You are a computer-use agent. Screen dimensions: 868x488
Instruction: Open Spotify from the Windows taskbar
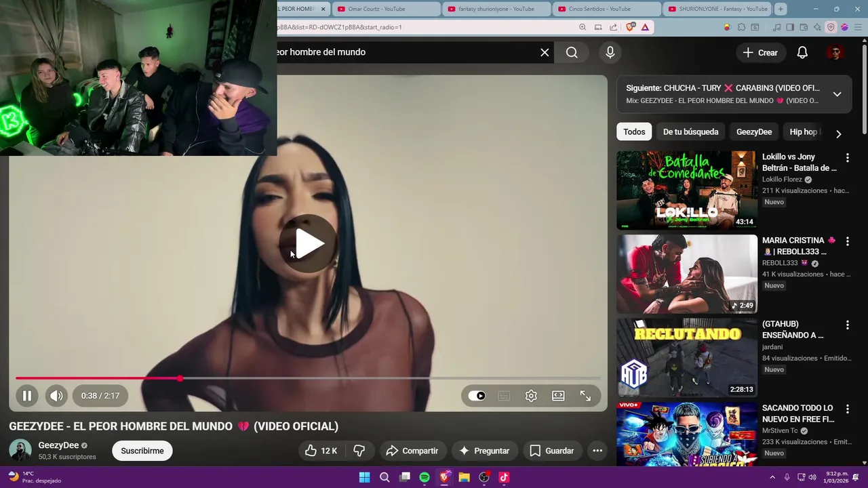(x=425, y=477)
